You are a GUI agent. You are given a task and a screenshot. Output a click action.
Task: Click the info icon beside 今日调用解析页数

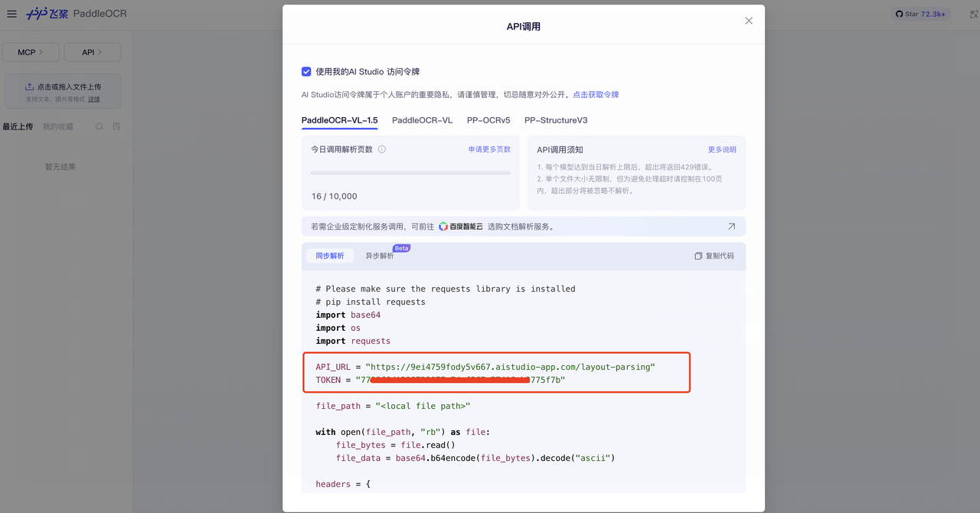[382, 149]
